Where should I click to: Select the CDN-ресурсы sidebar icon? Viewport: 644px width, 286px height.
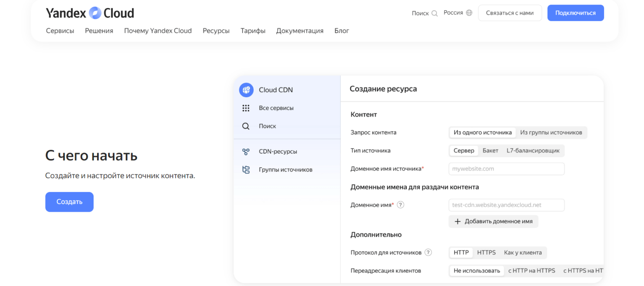coord(246,151)
